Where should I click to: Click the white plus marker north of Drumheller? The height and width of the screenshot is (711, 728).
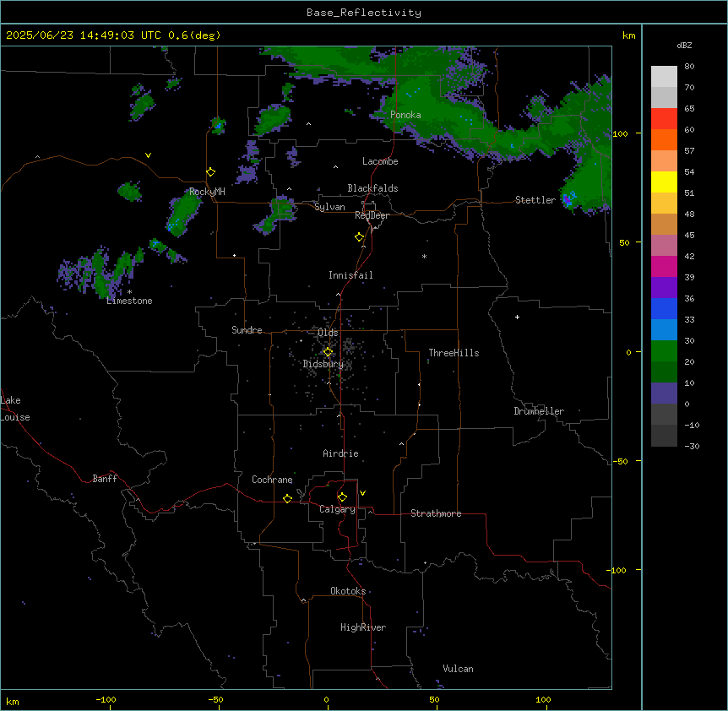517,317
